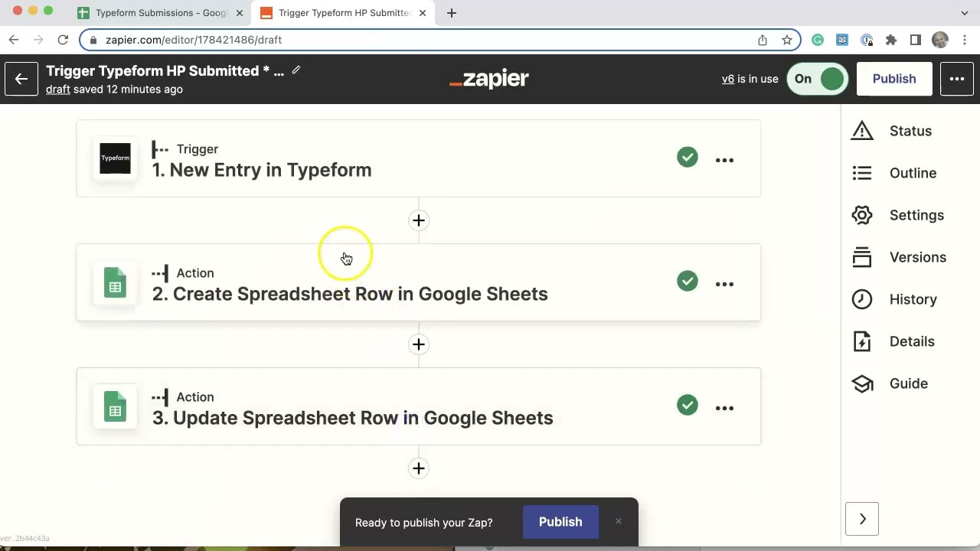
Task: Open Guide graduation cap icon
Action: coord(862,383)
